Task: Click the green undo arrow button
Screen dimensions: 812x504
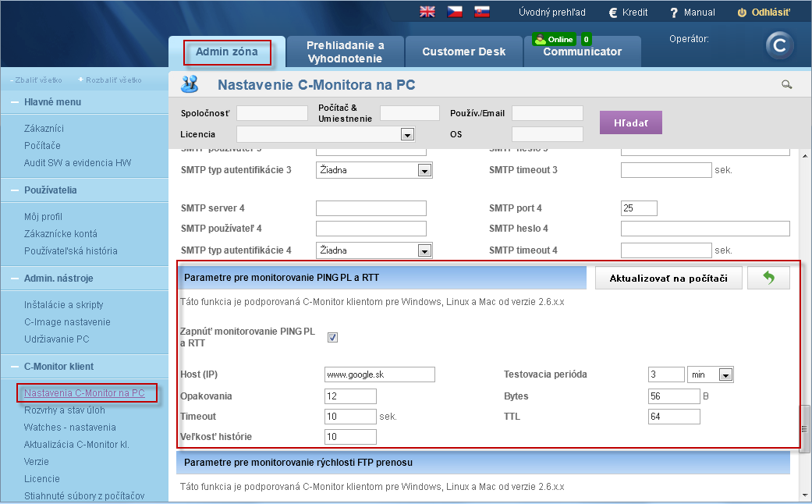Action: click(x=768, y=279)
